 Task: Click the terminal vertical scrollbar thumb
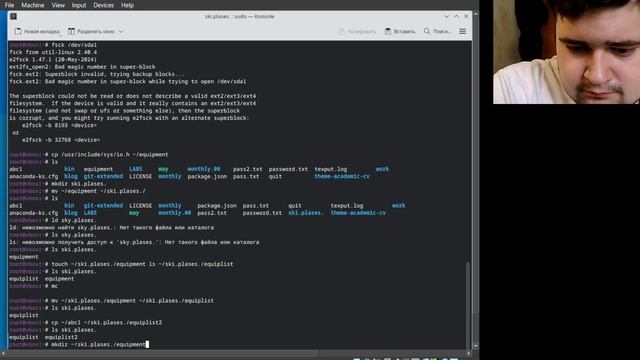click(x=468, y=305)
